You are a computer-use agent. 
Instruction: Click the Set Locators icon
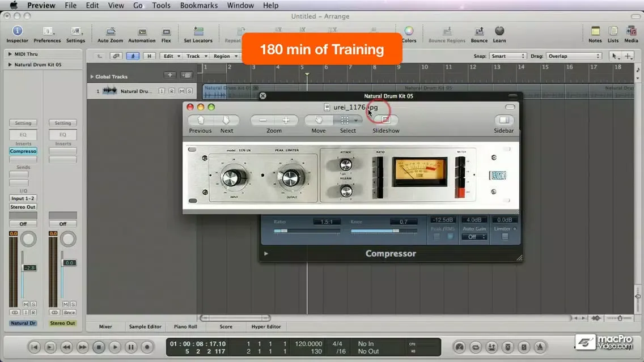[198, 33]
